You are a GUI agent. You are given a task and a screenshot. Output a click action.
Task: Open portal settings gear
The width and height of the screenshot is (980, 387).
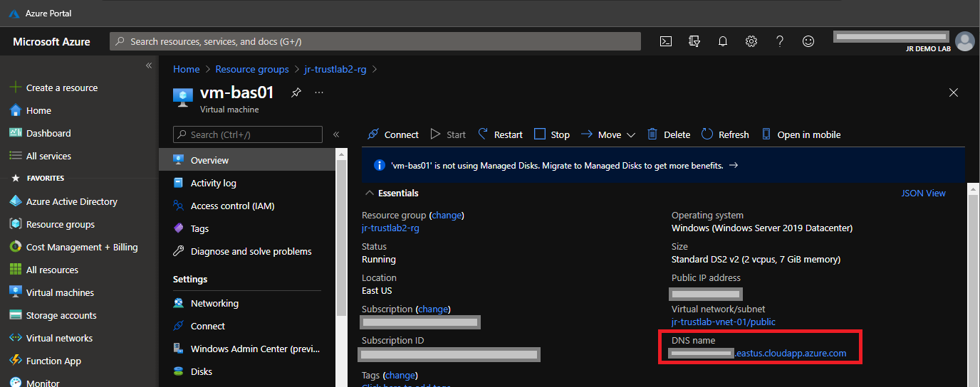tap(751, 41)
